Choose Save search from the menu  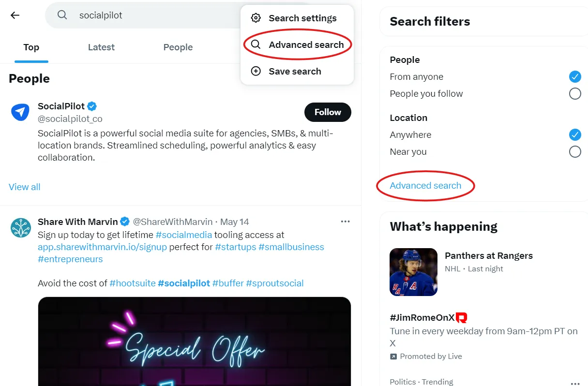295,71
